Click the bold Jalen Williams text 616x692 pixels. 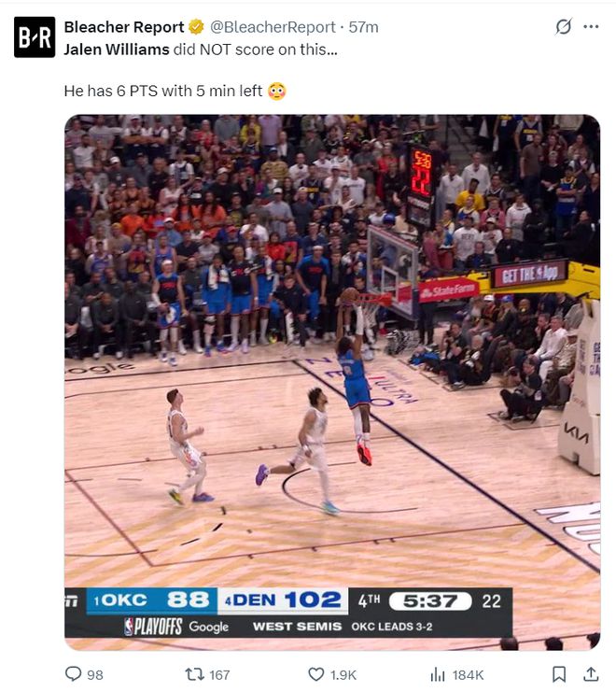[117, 49]
